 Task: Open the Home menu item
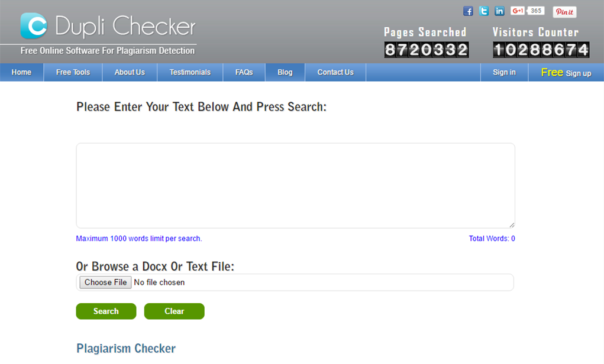21,72
